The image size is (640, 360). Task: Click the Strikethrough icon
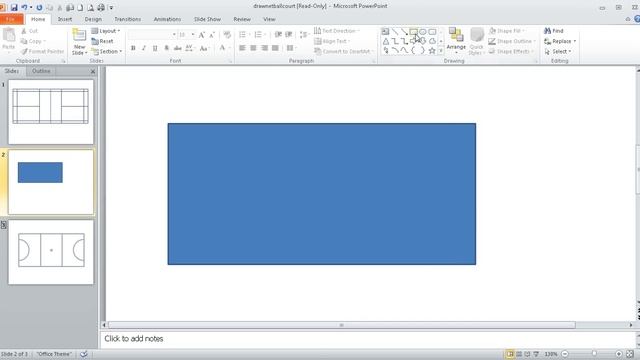tap(178, 48)
